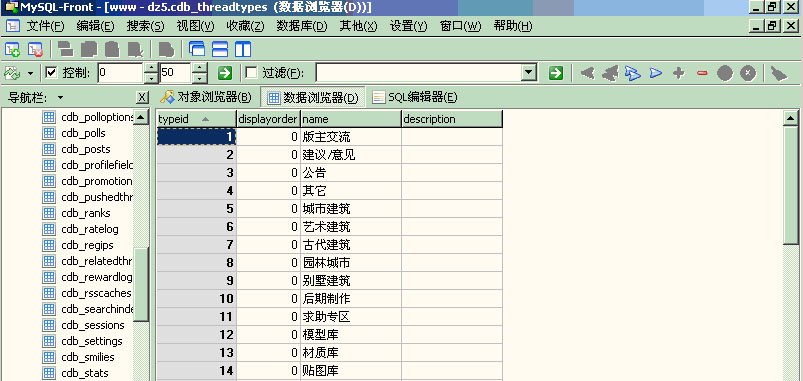
Task: Click the delete icon with small x
Action: [135, 49]
